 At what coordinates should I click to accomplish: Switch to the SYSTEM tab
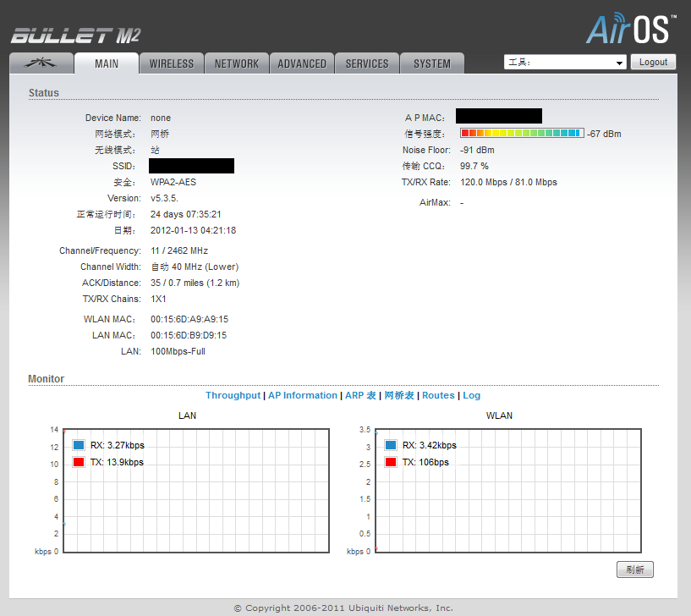tap(432, 63)
